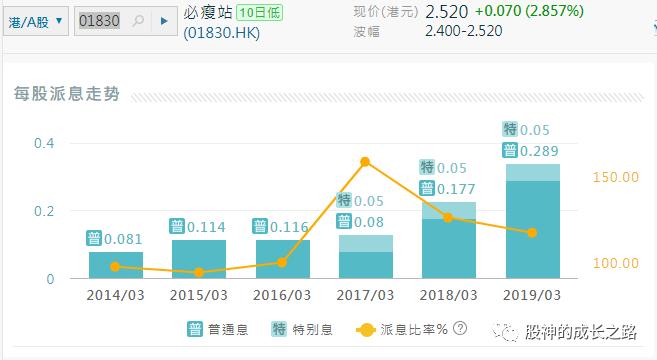657x360 pixels.
Task: Toggle 特别息 legend item
Action: pyautogui.click(x=302, y=329)
